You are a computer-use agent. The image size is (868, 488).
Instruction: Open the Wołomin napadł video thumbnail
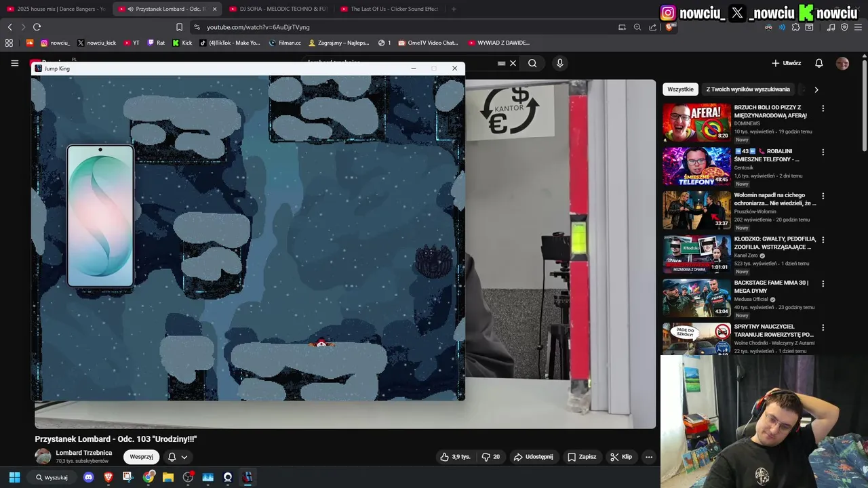coord(696,210)
